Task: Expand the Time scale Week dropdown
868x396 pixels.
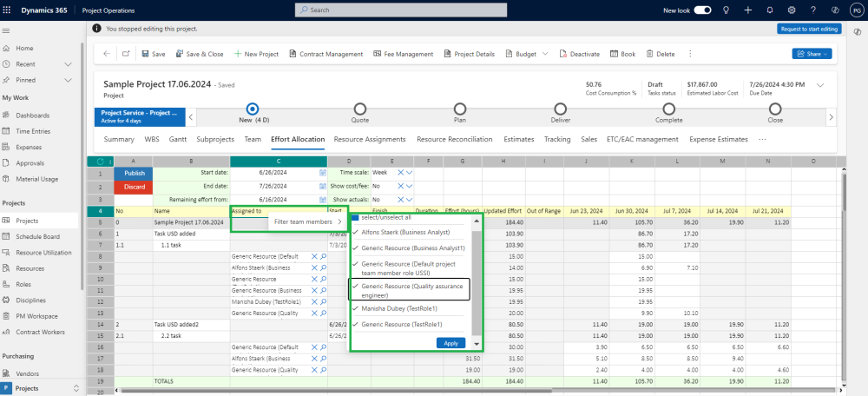Action: click(x=409, y=173)
